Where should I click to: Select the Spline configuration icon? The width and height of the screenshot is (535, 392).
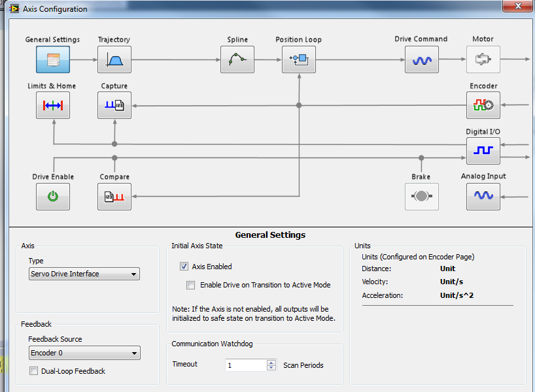click(237, 59)
